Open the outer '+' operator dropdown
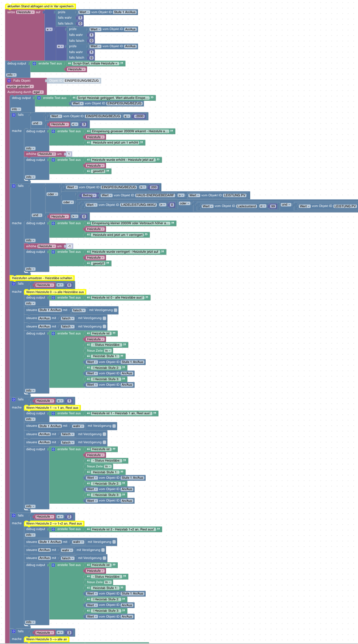The image size is (358, 644). coord(49,29)
